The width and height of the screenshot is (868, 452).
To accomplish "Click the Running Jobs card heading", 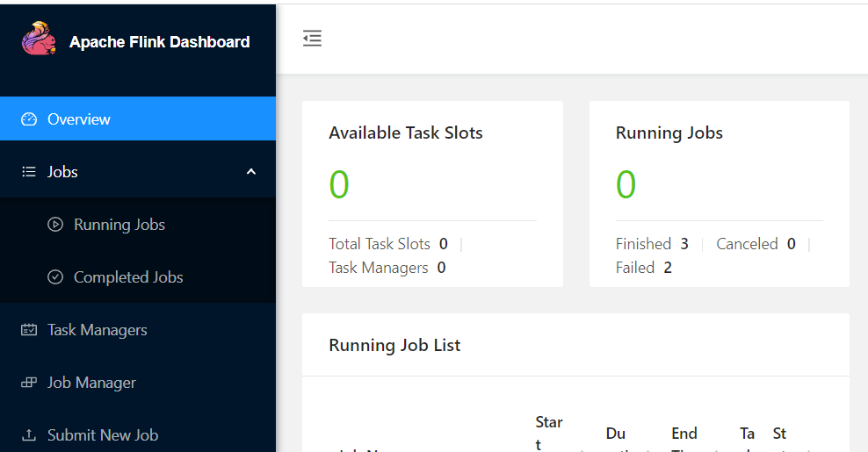I will pyautogui.click(x=669, y=133).
